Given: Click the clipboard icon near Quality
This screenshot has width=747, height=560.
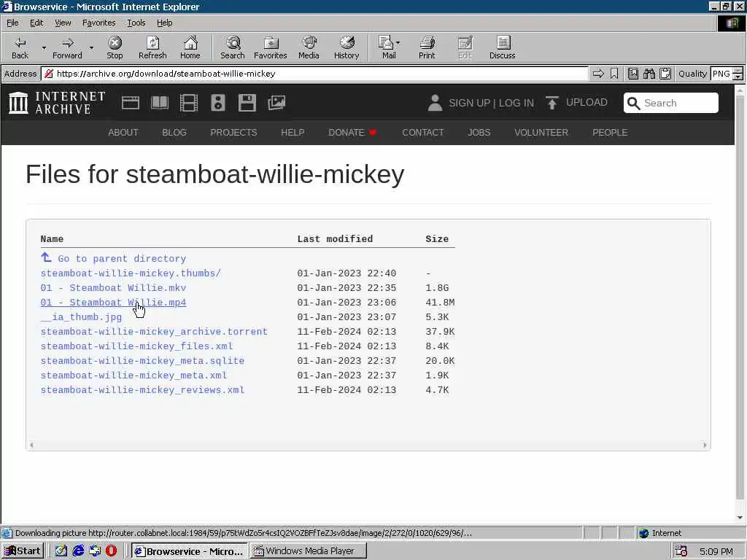Looking at the screenshot, I should (665, 74).
